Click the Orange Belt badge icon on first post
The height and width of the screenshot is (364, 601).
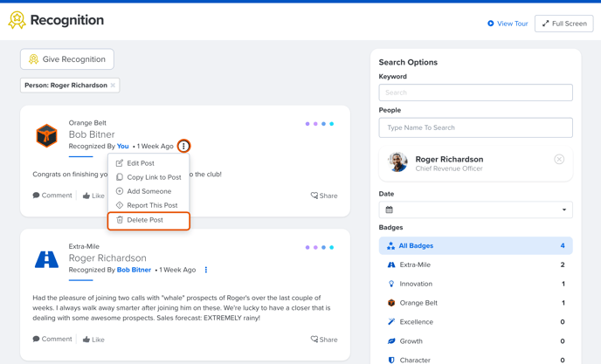(47, 135)
